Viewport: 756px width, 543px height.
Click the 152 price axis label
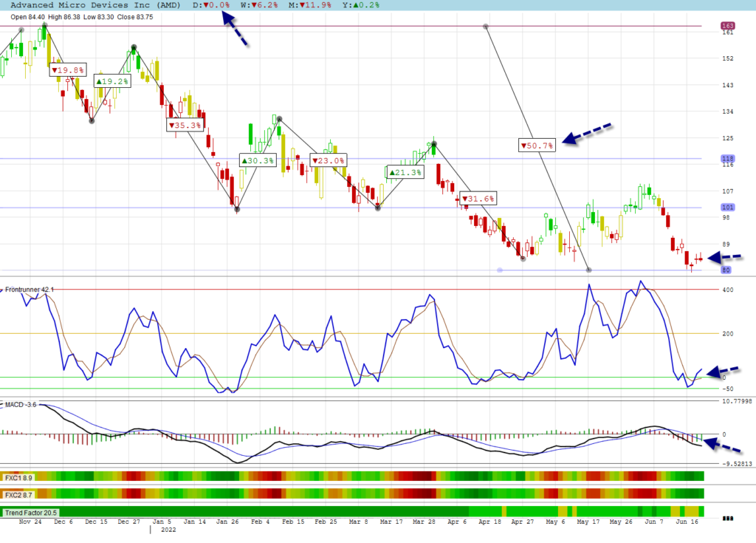[728, 58]
